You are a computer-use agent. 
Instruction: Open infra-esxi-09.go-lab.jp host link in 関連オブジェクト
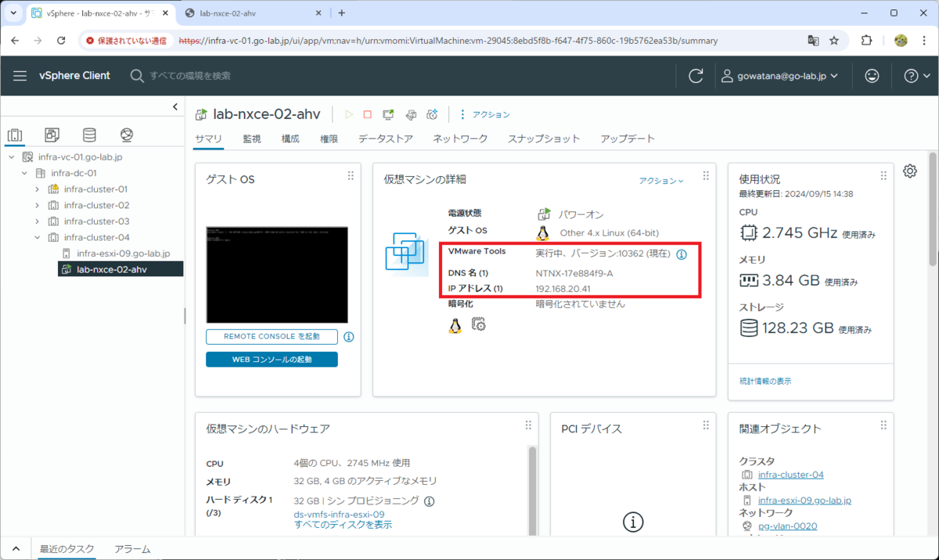click(x=804, y=500)
